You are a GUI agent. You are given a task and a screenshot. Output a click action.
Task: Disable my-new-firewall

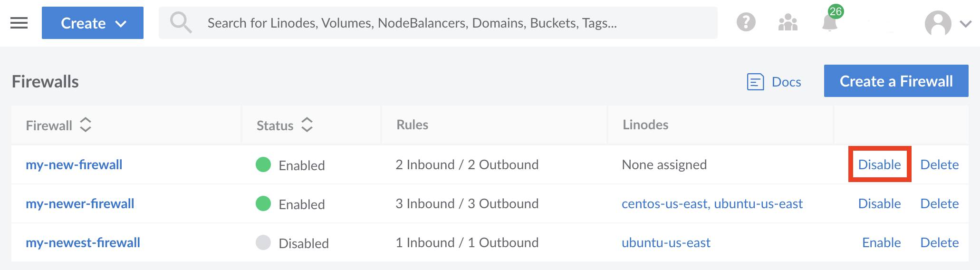click(879, 164)
